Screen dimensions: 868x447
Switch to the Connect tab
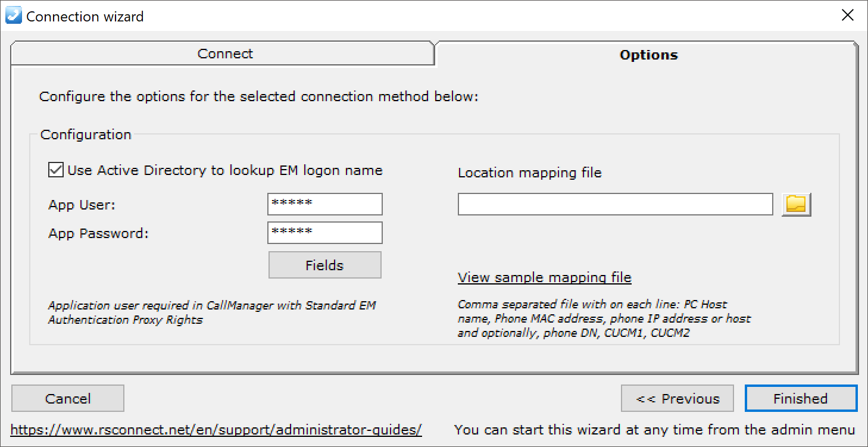click(223, 54)
